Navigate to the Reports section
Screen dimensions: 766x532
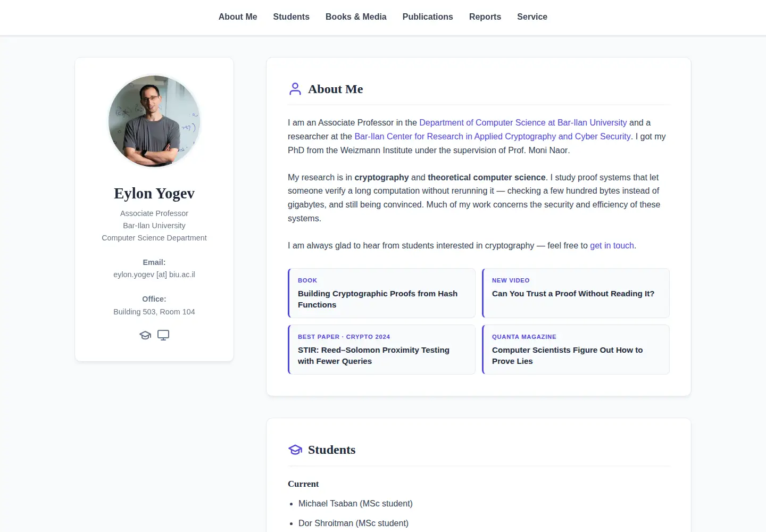(x=485, y=16)
